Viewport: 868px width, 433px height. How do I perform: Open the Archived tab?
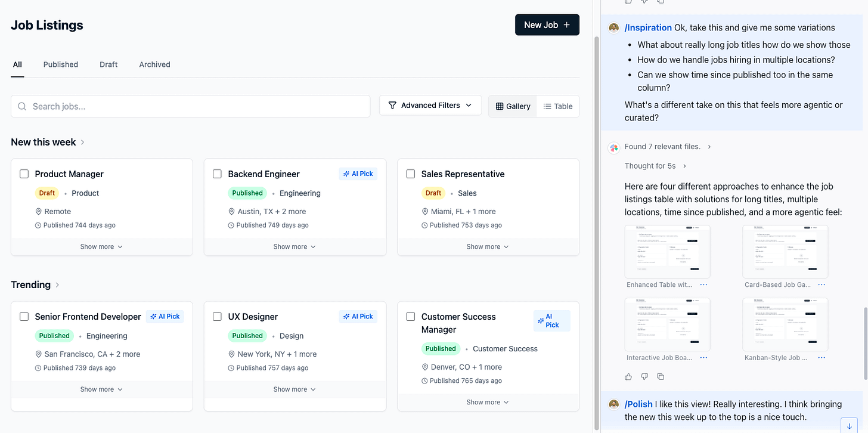pos(155,64)
